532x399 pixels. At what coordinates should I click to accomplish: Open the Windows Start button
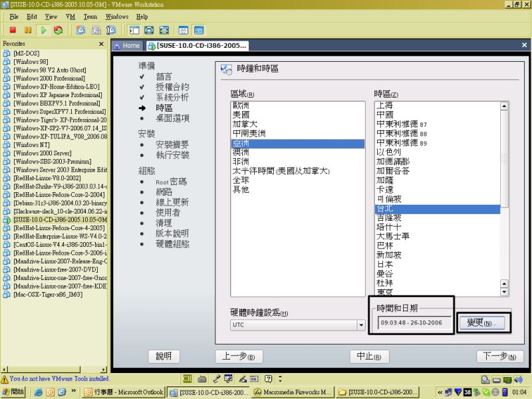click(13, 392)
